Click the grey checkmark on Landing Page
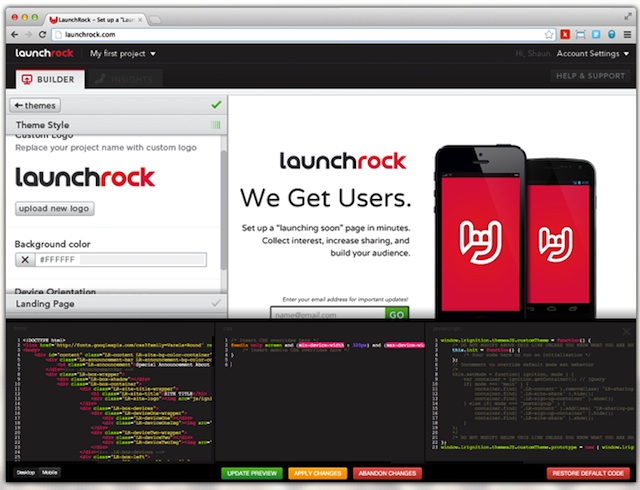 (216, 303)
